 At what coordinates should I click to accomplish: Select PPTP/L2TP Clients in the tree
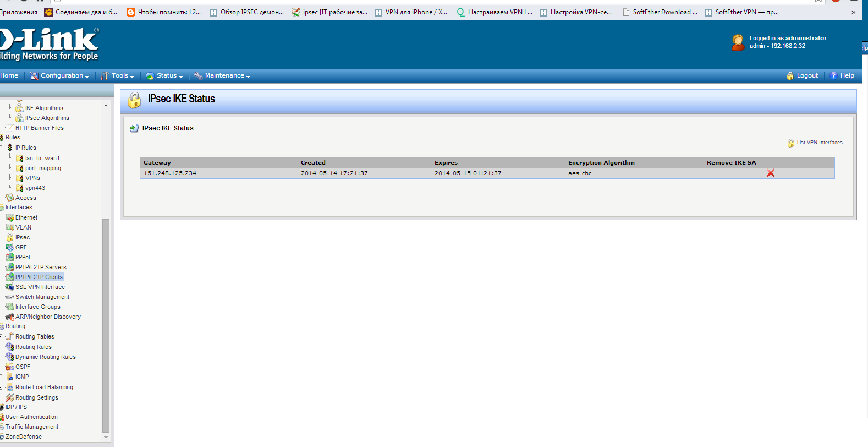click(x=39, y=277)
